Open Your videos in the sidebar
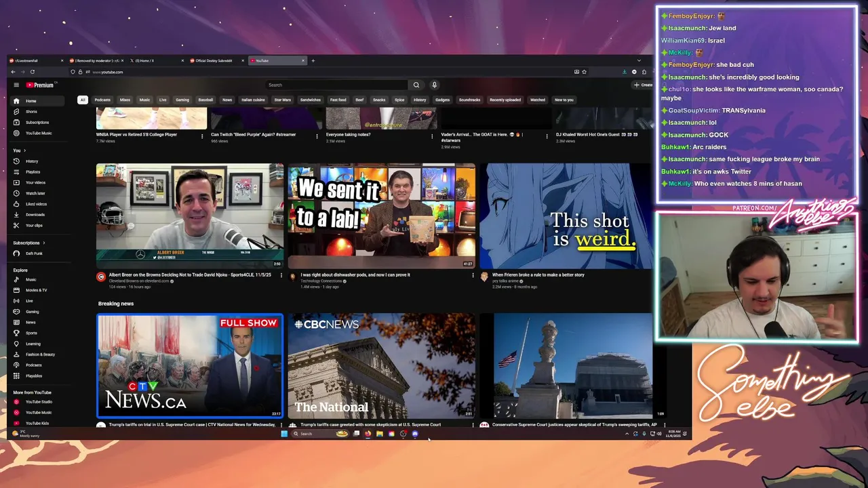 pyautogui.click(x=35, y=182)
